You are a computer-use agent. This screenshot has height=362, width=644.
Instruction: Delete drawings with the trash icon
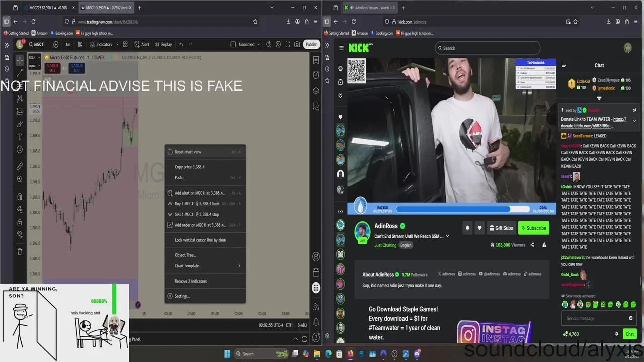(20, 251)
